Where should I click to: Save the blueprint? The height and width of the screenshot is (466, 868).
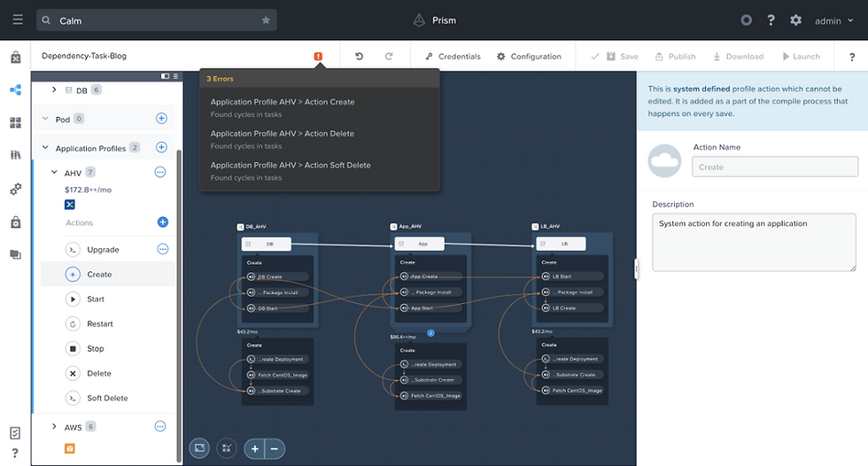622,57
